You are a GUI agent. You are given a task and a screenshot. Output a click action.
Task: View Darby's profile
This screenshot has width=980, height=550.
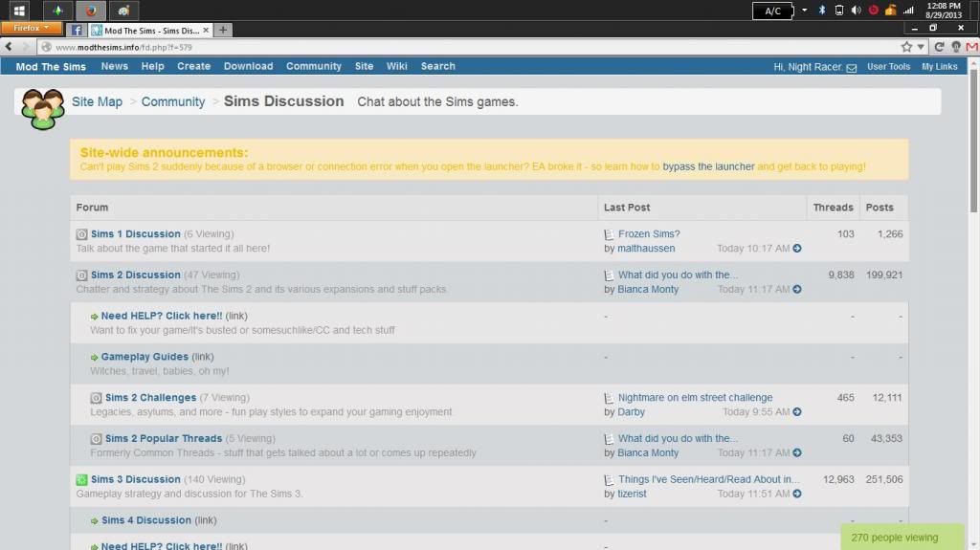click(x=631, y=412)
